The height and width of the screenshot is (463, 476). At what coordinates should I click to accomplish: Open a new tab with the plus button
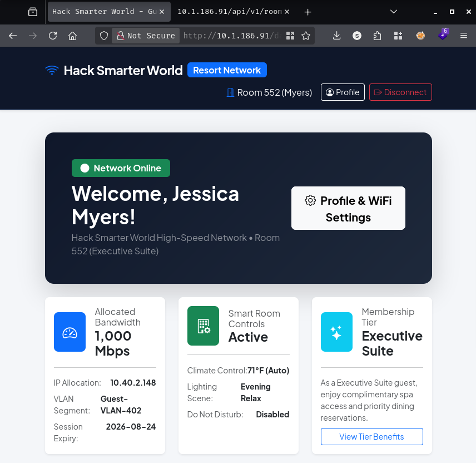pyautogui.click(x=308, y=12)
